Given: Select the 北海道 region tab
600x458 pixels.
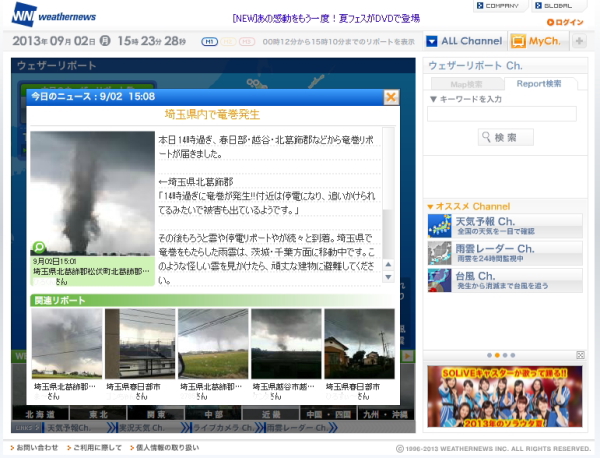Looking at the screenshot, I should pyautogui.click(x=38, y=413).
